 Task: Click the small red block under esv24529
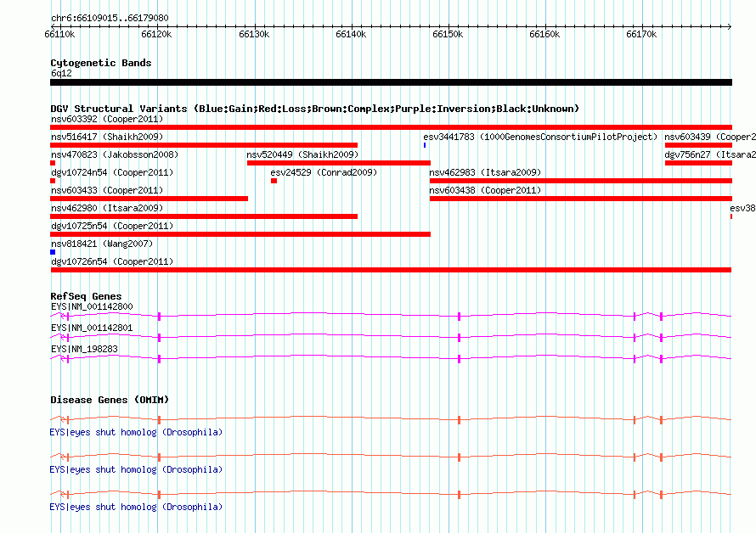[x=274, y=181]
